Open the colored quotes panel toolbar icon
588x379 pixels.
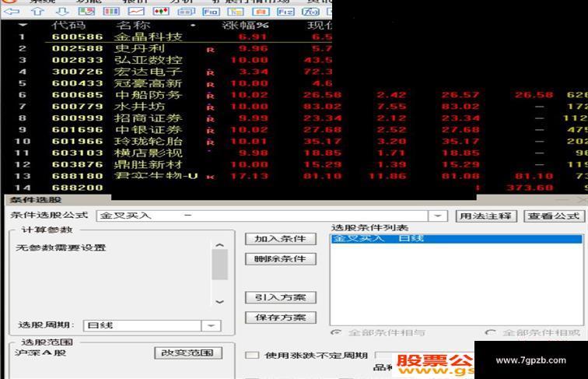click(86, 11)
